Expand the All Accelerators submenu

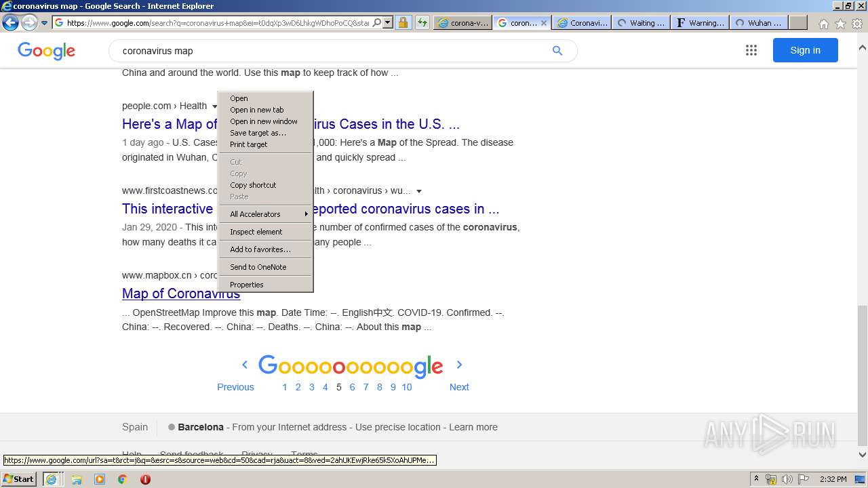tap(265, 214)
